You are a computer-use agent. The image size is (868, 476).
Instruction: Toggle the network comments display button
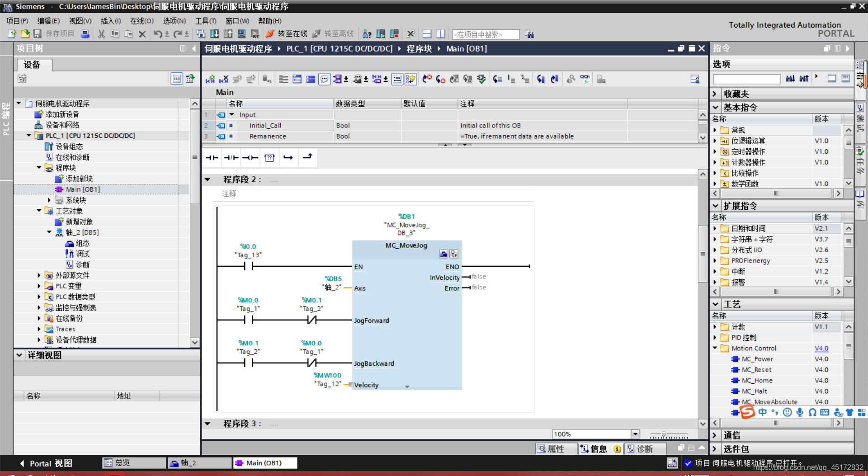point(324,80)
